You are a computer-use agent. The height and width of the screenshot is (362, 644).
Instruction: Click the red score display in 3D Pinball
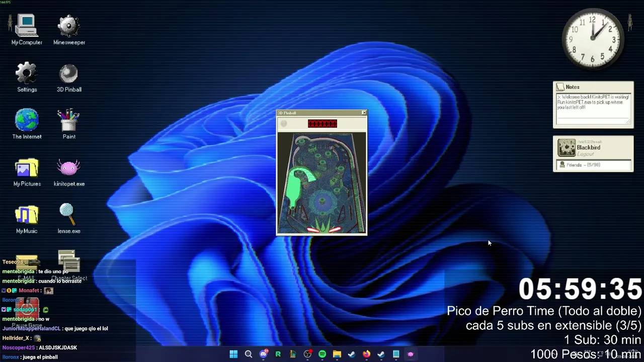[x=323, y=124]
